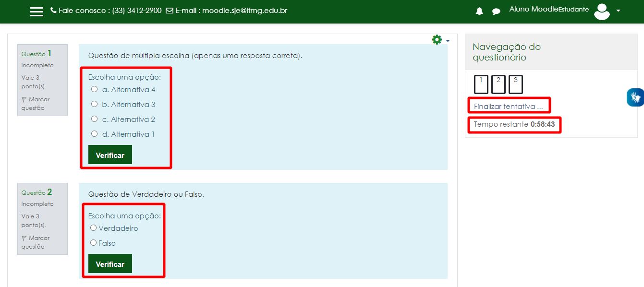Viewport: 644px width, 287px height.
Task: Open the messages chat bubble
Action: 496,12
